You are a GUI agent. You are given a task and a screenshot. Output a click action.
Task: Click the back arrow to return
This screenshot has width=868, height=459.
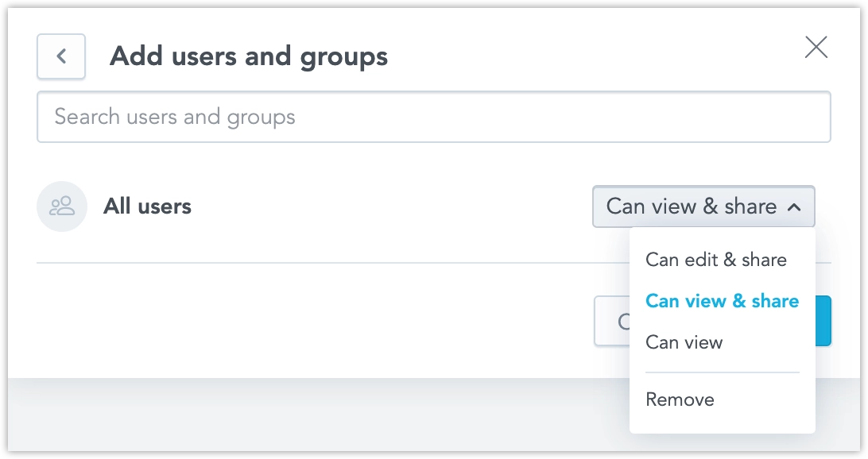coord(60,56)
